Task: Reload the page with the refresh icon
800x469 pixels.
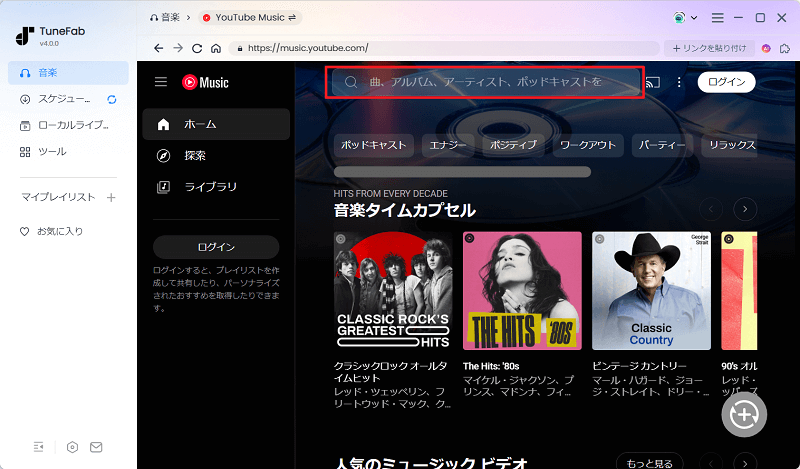Action: pos(197,48)
